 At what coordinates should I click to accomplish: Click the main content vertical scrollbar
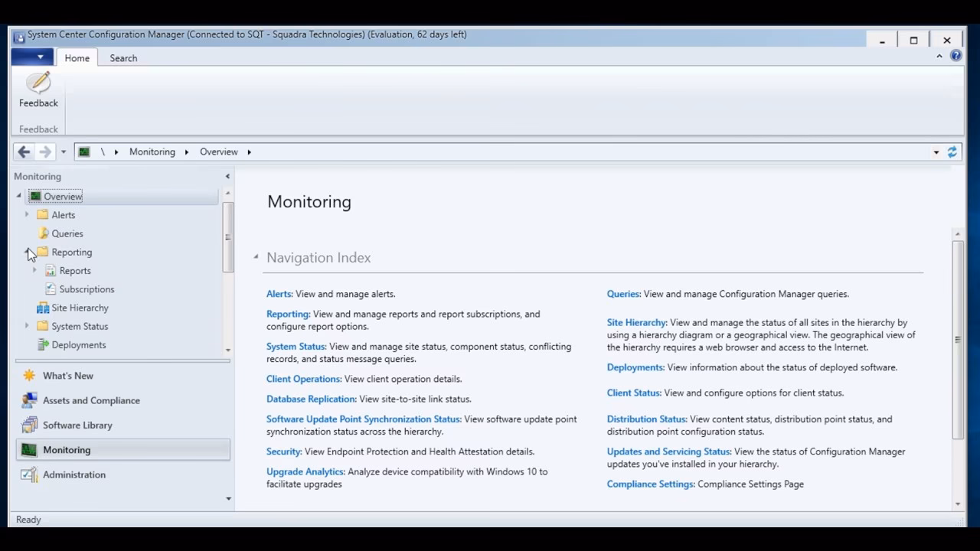coord(958,340)
